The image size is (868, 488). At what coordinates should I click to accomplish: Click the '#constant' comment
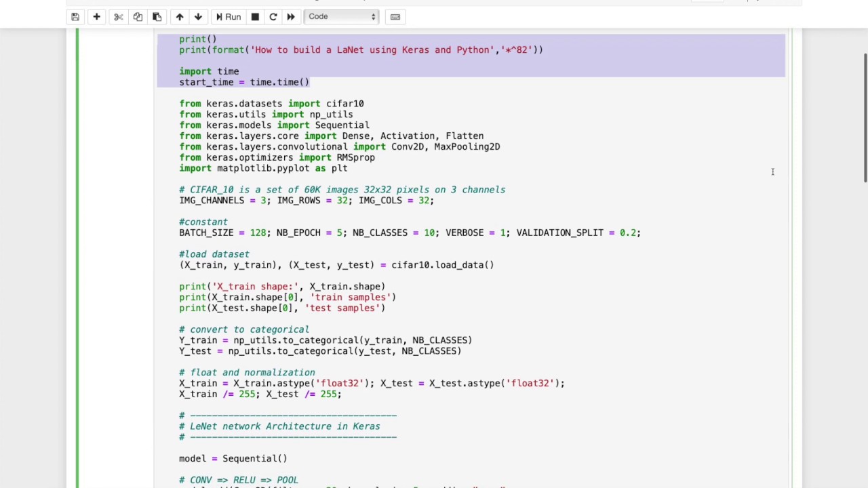coord(203,222)
